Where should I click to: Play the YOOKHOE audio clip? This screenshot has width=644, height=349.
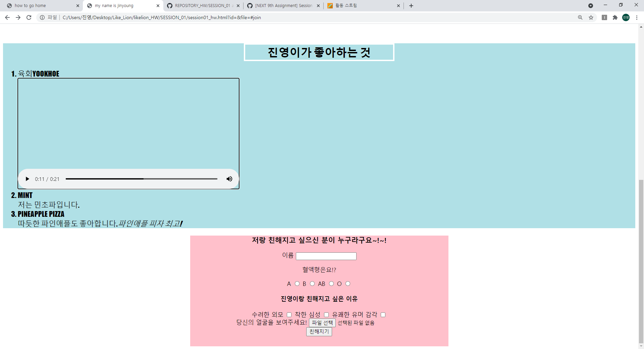[27, 179]
